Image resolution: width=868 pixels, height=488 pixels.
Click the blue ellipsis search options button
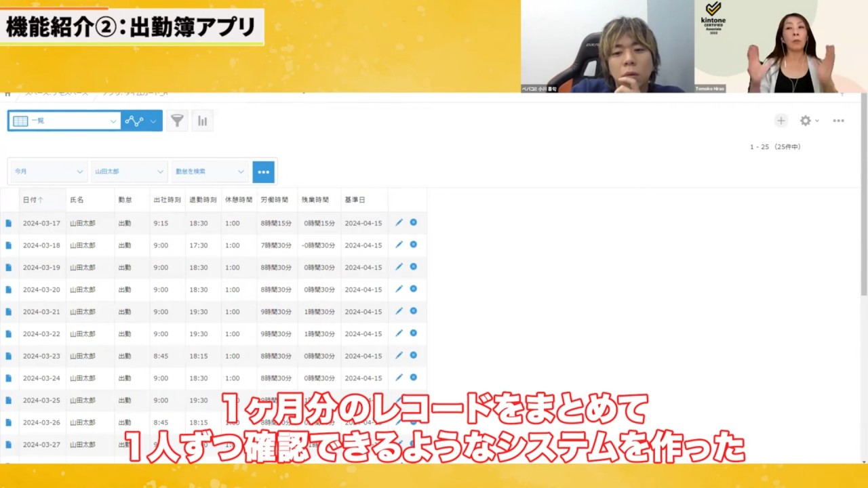coord(263,171)
